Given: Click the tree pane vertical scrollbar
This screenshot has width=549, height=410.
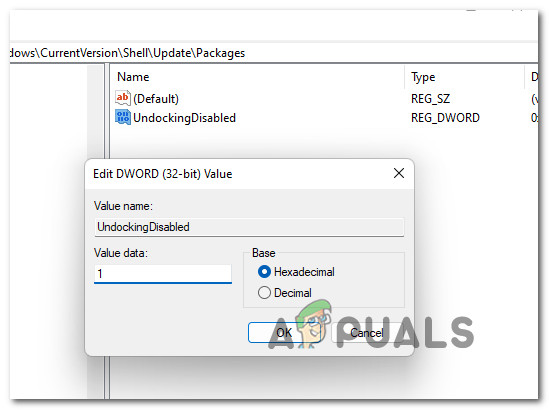Looking at the screenshot, I should coord(95,231).
